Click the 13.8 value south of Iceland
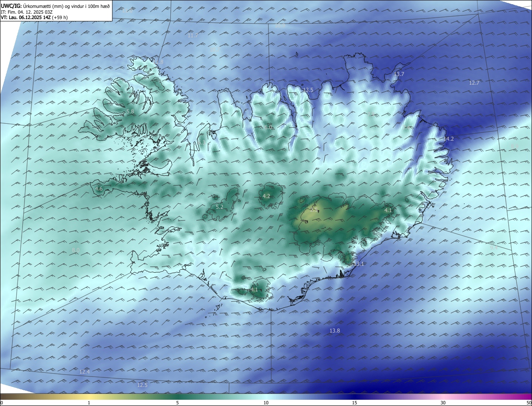 tap(335, 330)
